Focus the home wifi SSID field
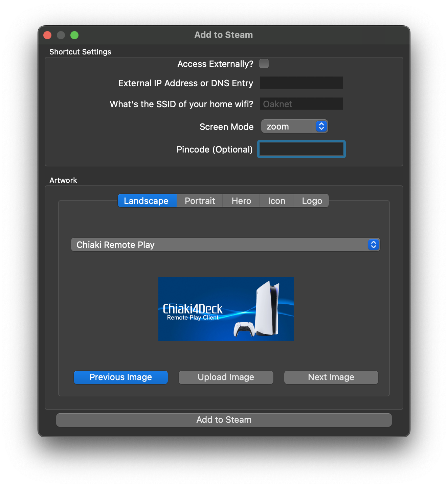The image size is (448, 487). 301,104
